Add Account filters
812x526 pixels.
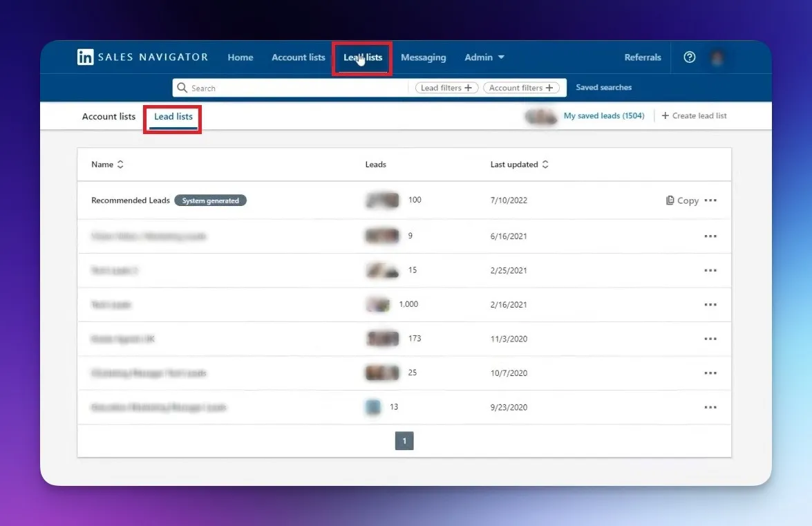pyautogui.click(x=521, y=88)
